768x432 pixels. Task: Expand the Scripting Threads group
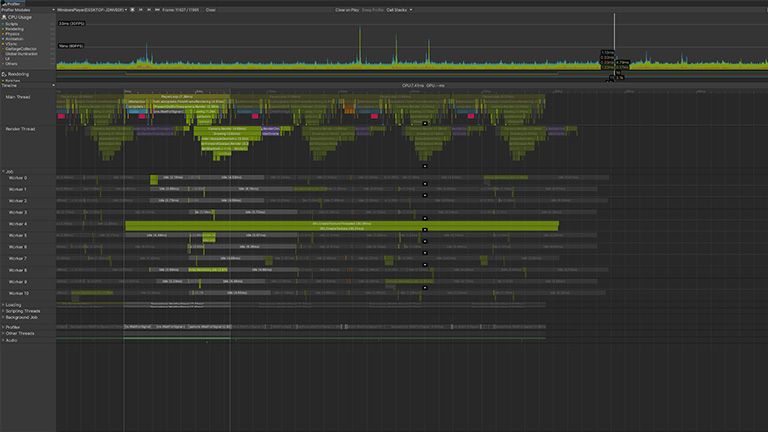coord(3,311)
